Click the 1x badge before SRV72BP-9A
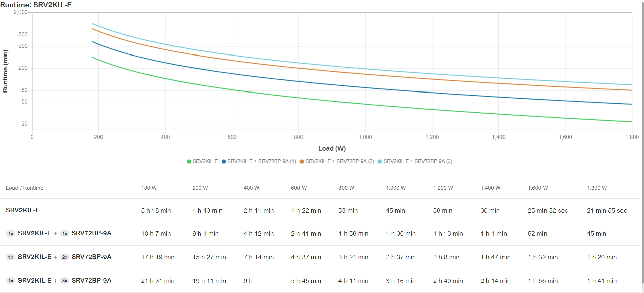This screenshot has height=293, width=644. tap(65, 233)
